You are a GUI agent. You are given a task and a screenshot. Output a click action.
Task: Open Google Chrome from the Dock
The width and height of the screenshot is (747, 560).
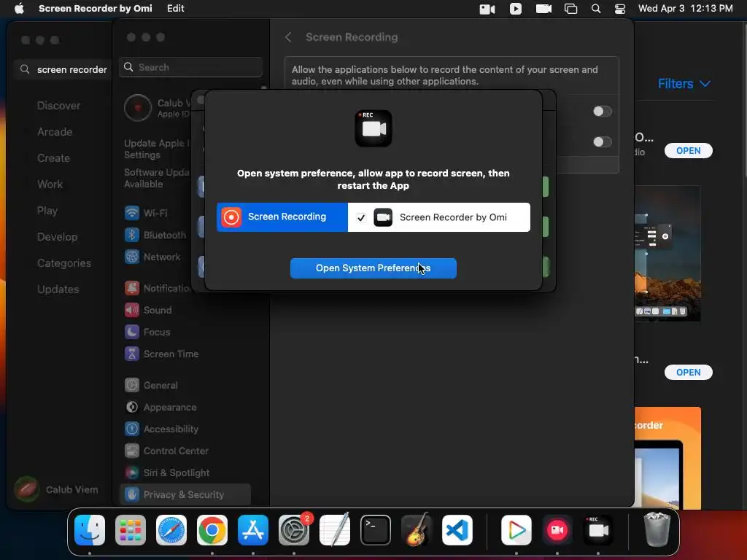coord(212,530)
